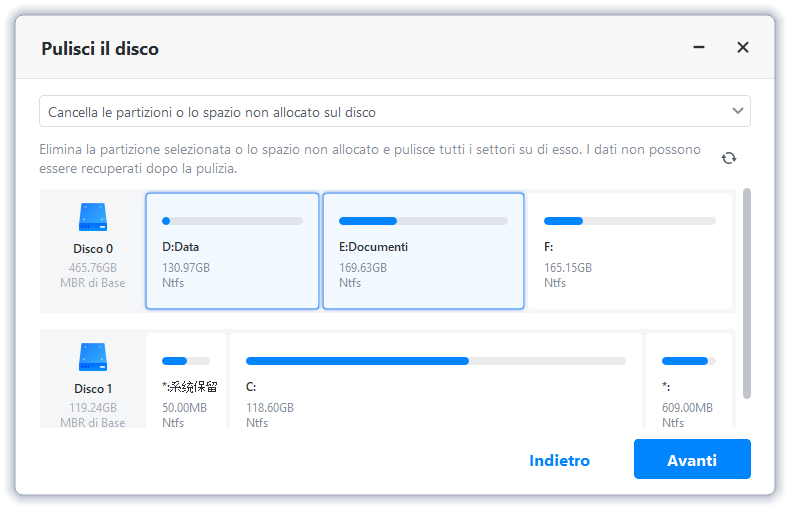Select the Disco 0 drive icon
790x510 pixels.
tap(93, 217)
